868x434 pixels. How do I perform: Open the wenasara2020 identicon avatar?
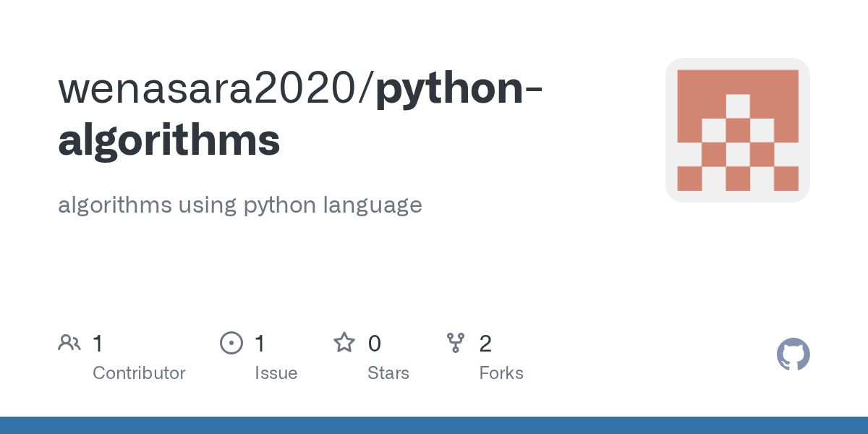[x=737, y=130]
